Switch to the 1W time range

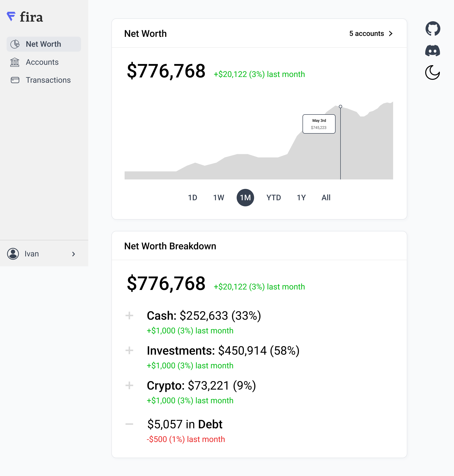pos(218,198)
